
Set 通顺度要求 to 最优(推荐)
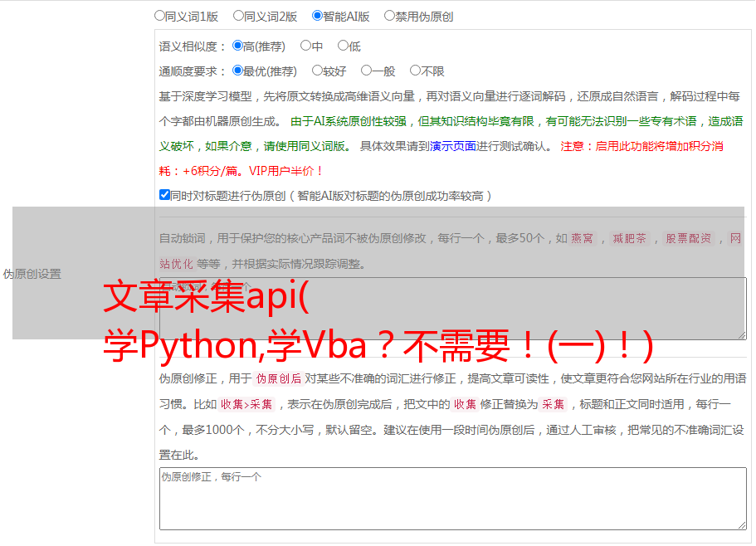pos(237,71)
